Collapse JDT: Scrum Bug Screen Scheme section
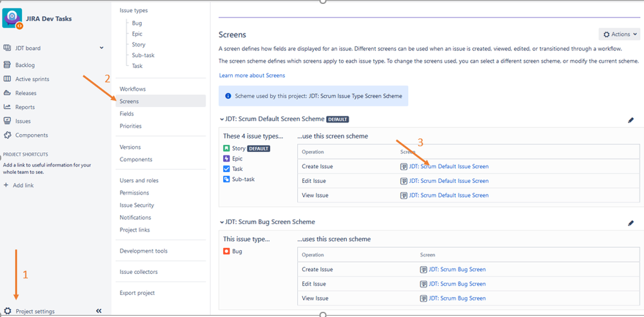This screenshot has width=644, height=317. (x=221, y=222)
